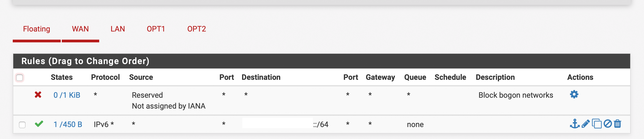Click the Reserved Not assigned by IANA source

[x=168, y=100]
